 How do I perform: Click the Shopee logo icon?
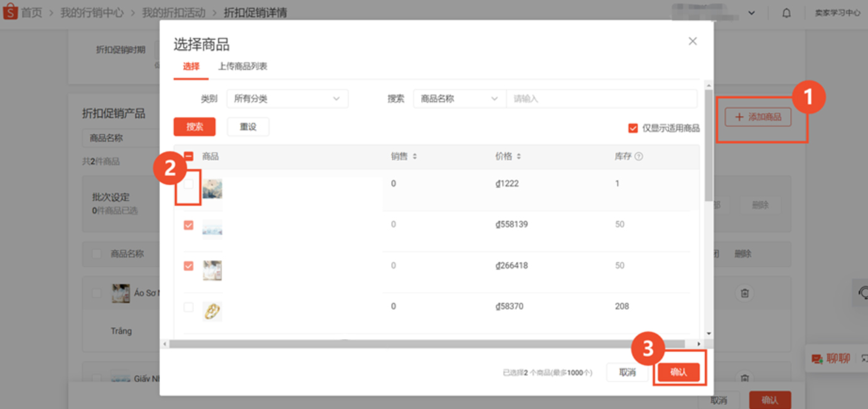click(x=10, y=13)
